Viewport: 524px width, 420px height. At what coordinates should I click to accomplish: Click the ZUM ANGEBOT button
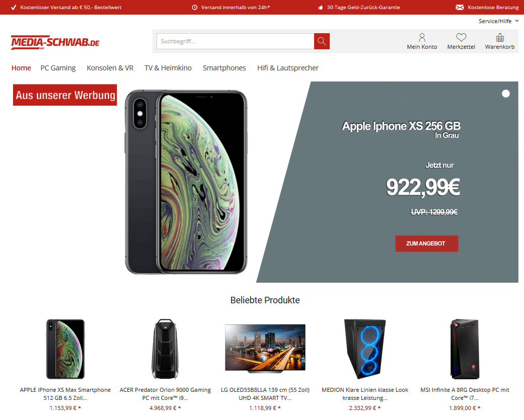(x=426, y=243)
